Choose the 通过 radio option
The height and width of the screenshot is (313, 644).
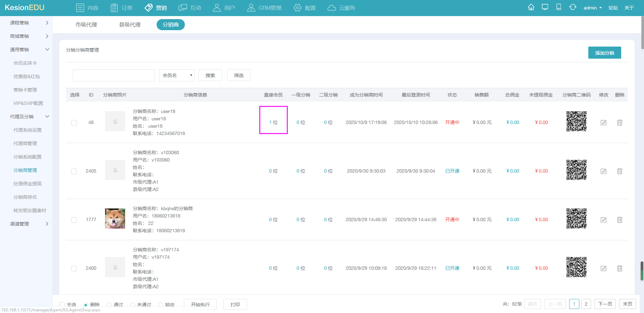point(109,305)
